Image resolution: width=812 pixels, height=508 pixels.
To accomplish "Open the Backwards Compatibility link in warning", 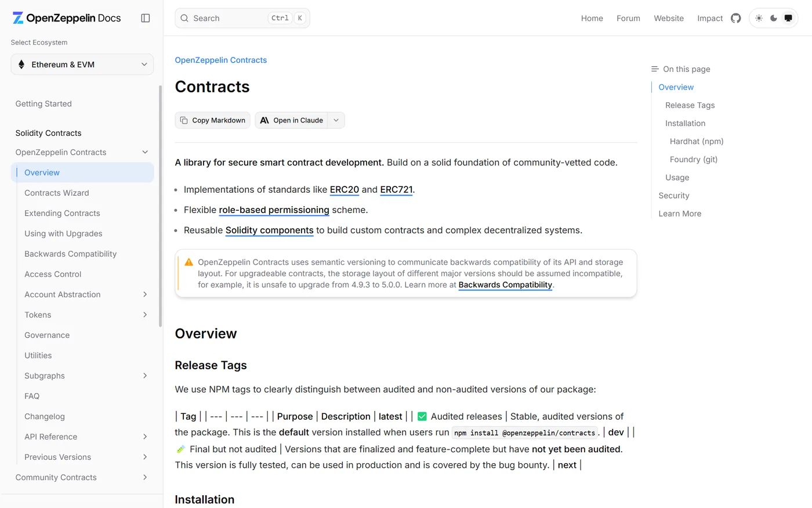I will 505,284.
